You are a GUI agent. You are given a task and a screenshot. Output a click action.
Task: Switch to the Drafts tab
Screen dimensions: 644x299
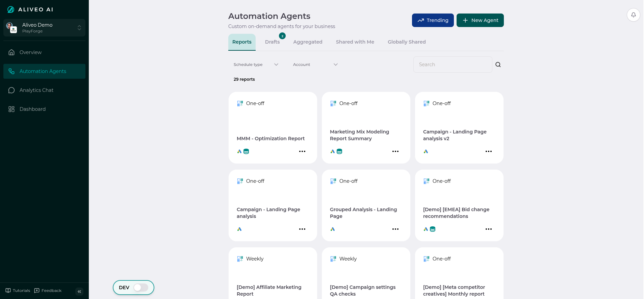(272, 42)
